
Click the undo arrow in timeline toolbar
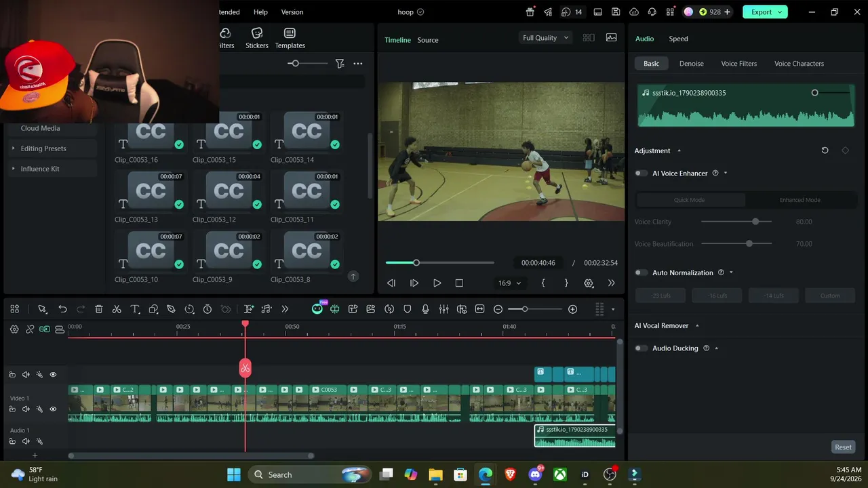click(x=62, y=309)
